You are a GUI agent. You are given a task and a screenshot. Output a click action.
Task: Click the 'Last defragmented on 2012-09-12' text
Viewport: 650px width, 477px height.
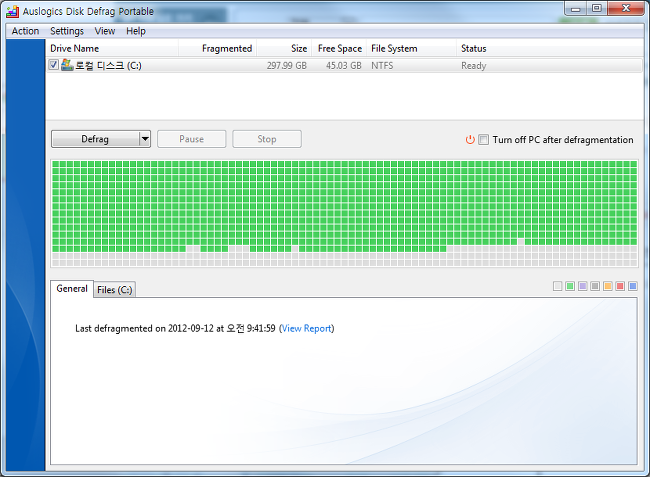[144, 329]
